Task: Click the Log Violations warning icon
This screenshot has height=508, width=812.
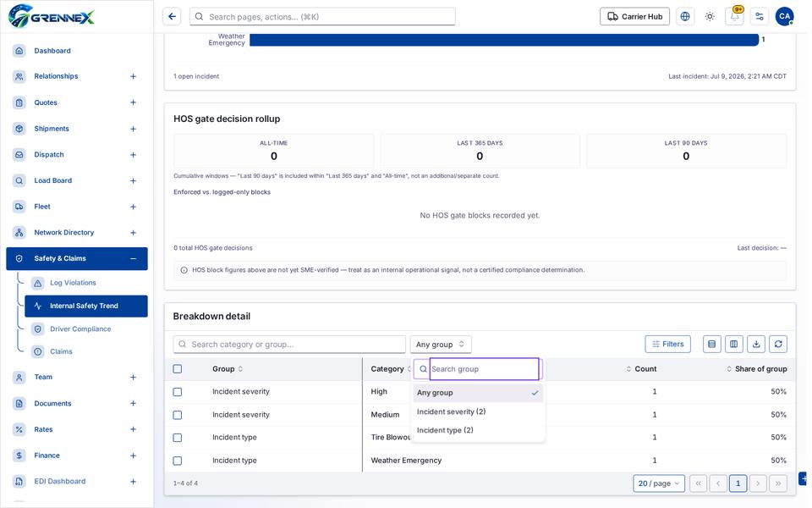Action: tap(38, 283)
